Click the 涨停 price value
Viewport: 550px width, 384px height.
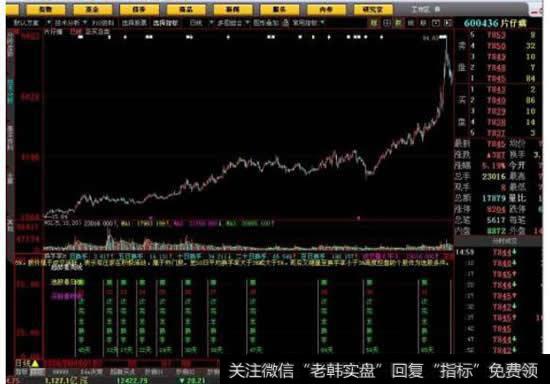click(x=496, y=209)
